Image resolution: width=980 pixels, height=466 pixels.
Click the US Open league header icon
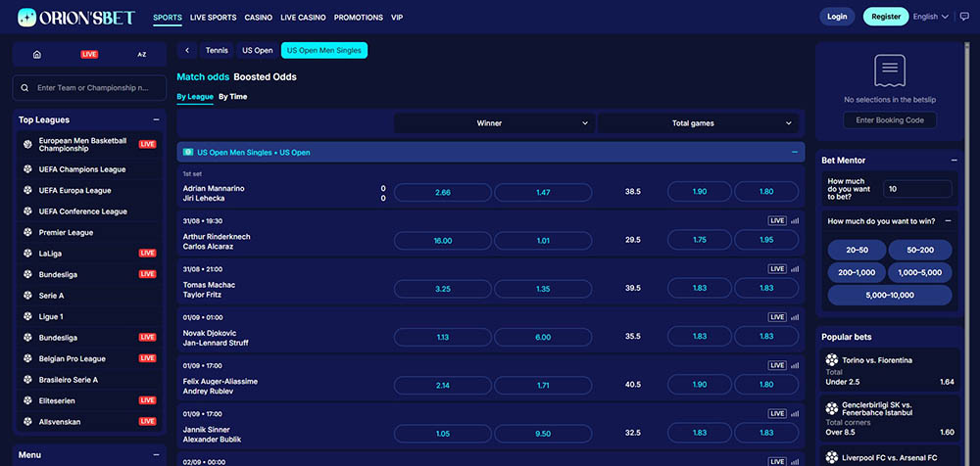(x=187, y=153)
